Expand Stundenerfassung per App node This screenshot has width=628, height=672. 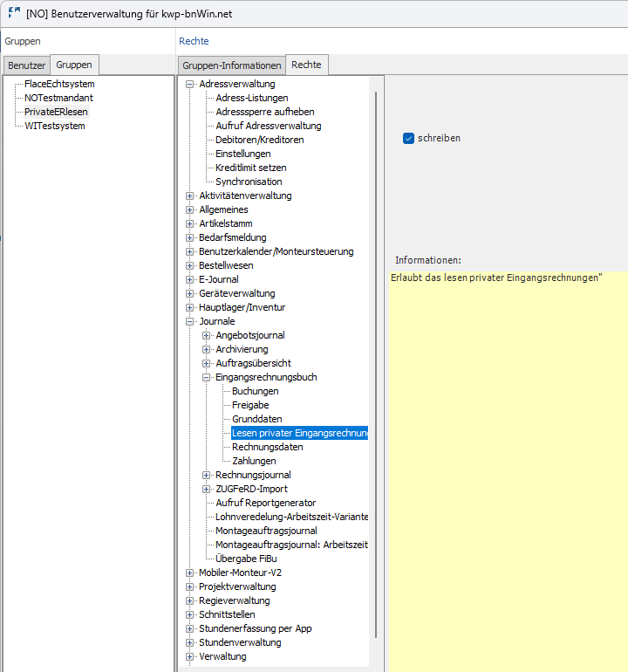tap(189, 629)
